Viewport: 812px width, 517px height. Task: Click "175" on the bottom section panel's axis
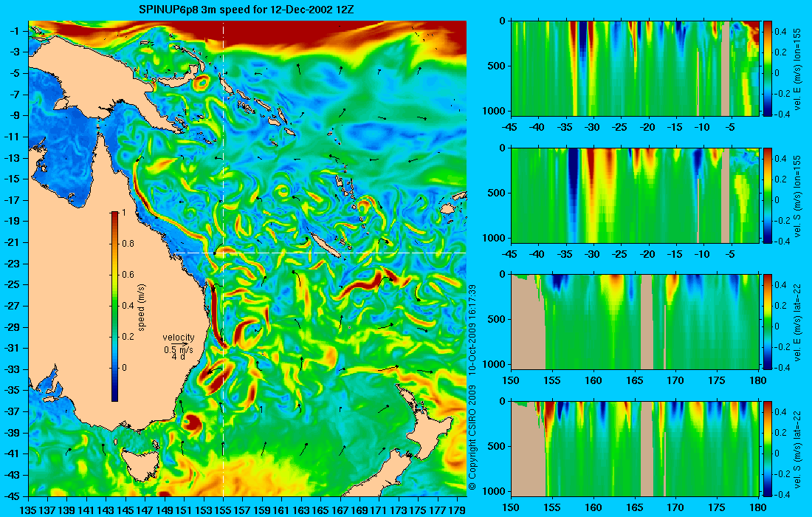717,507
